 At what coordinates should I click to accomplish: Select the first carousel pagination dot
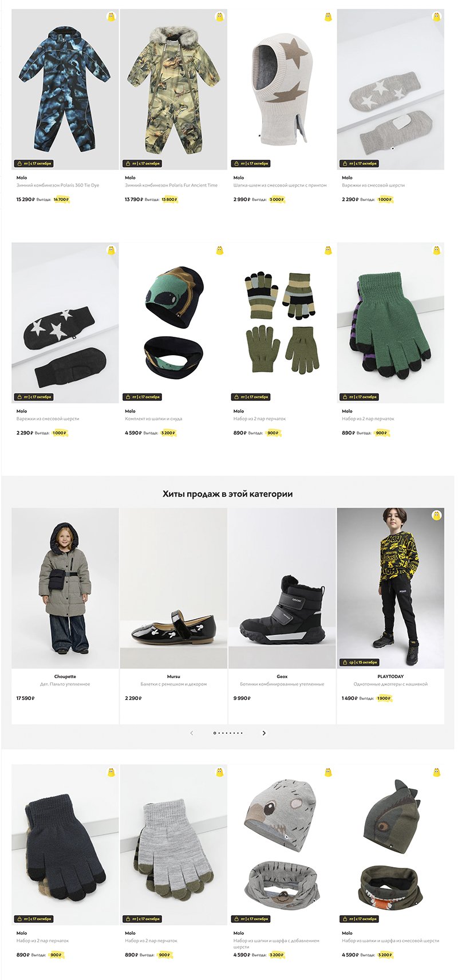[x=215, y=733]
